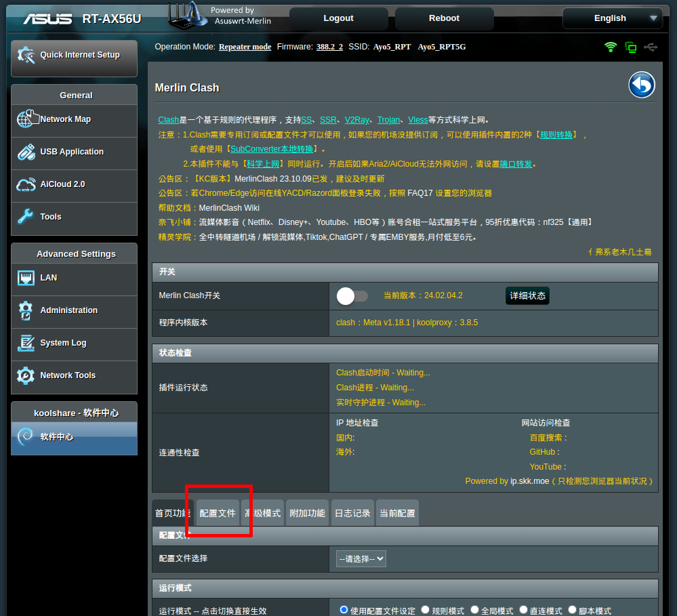The image size is (677, 616).
Task: Click the Clash启动时间 - Waiting... status text
Action: point(383,373)
